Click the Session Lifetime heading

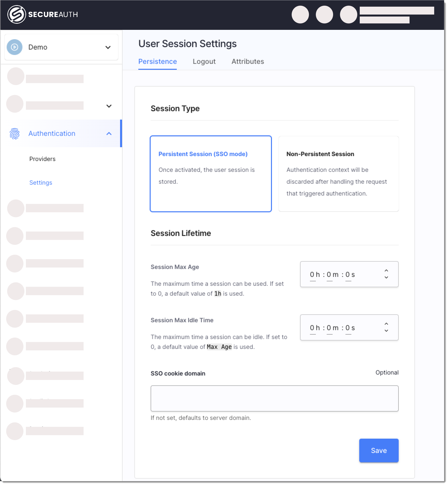click(181, 233)
